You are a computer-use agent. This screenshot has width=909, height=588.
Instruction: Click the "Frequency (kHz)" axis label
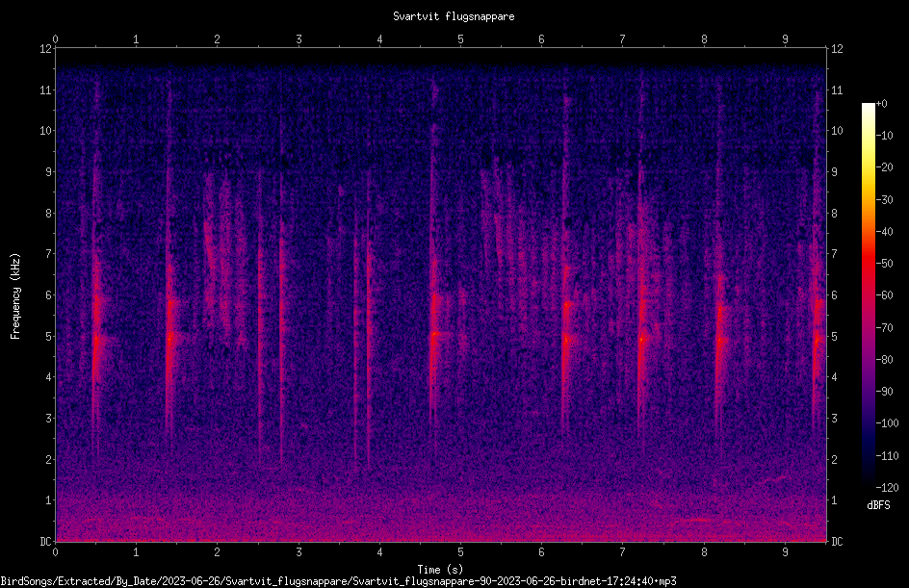coord(15,296)
